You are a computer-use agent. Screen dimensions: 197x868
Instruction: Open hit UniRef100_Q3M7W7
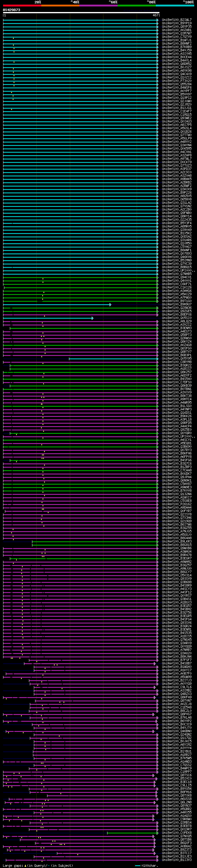[x=177, y=33]
